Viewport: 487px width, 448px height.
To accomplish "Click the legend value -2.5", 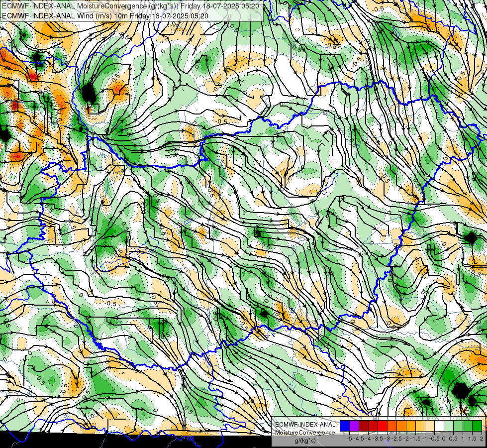I will [396, 439].
